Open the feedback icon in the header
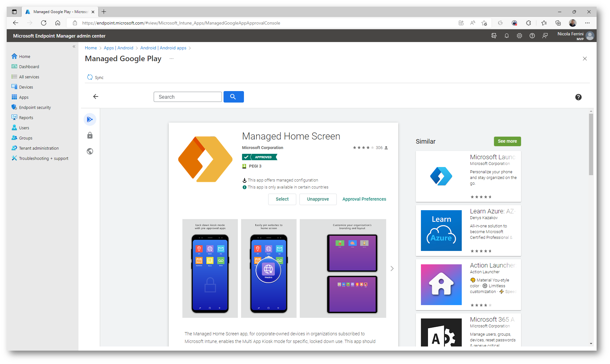This screenshot has width=610, height=364. point(545,36)
